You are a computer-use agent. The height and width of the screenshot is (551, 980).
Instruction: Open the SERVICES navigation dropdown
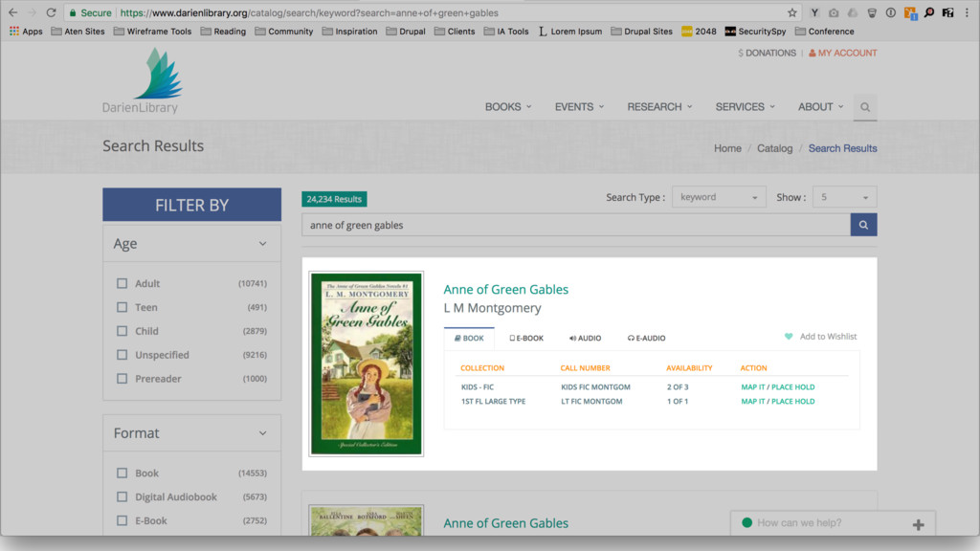[x=745, y=107]
